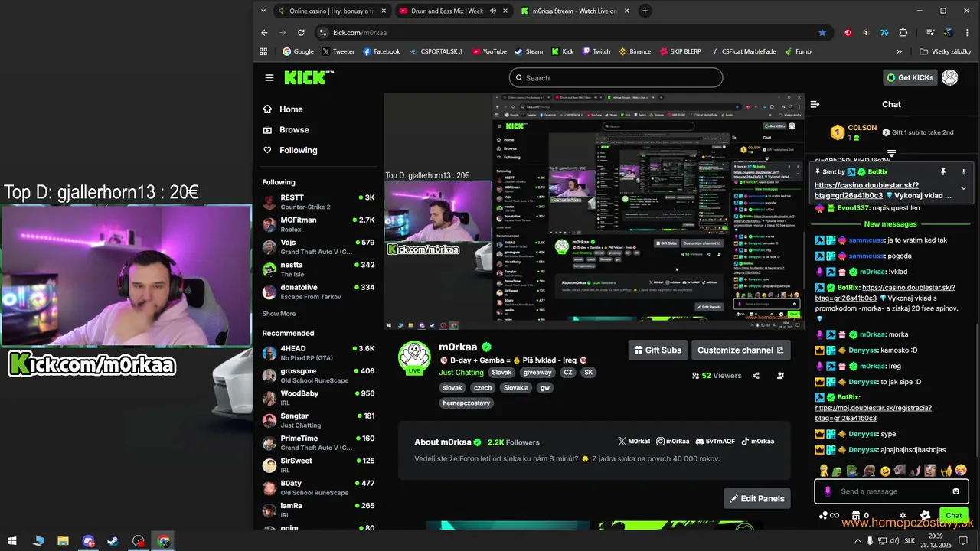The width and height of the screenshot is (980, 551).
Task: Open Chrome media controls icon
Action: click(930, 33)
